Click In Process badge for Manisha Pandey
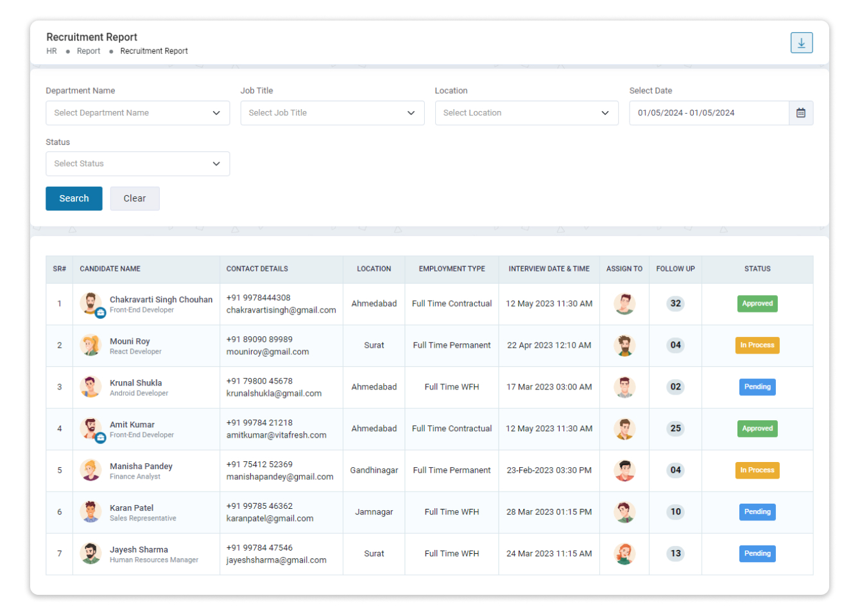The height and width of the screenshot is (616, 860). pos(757,470)
